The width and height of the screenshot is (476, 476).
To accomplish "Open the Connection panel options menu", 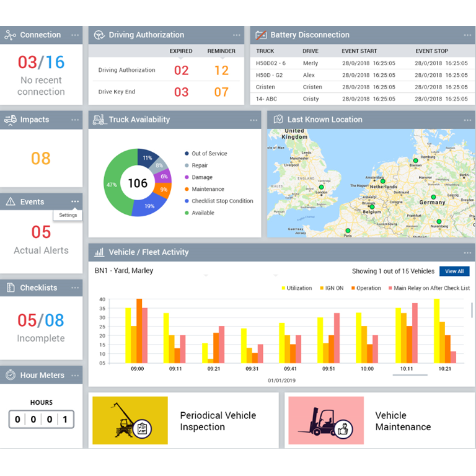I will point(75,35).
